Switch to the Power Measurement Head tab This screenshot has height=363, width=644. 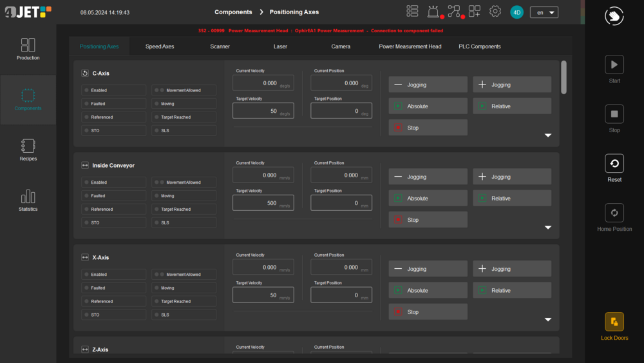[410, 46]
